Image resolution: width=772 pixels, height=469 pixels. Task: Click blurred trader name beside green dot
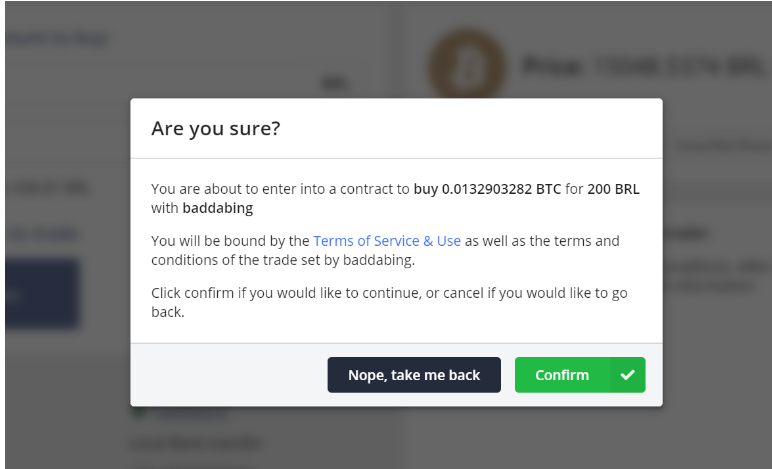pos(191,413)
